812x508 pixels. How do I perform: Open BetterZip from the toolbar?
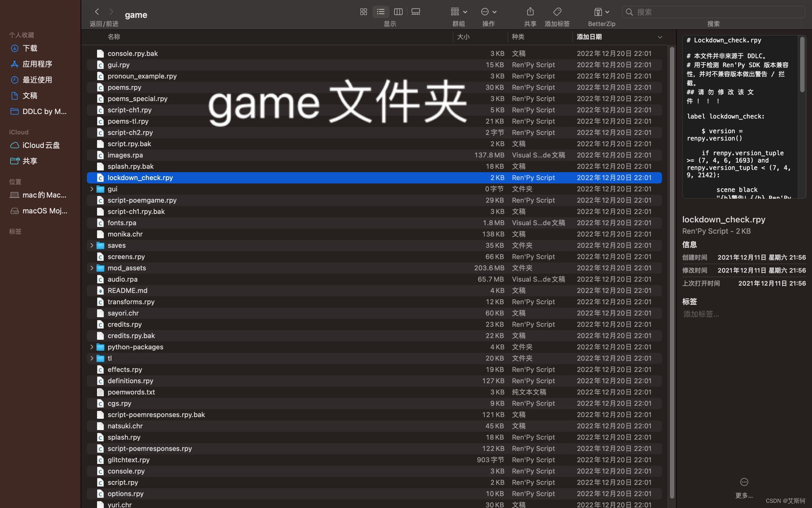[601, 12]
